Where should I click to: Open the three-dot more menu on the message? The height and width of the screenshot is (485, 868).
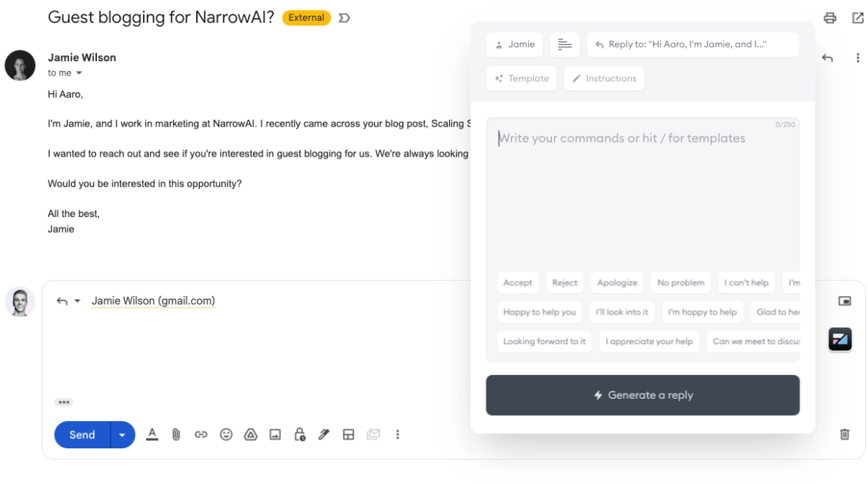click(x=858, y=58)
